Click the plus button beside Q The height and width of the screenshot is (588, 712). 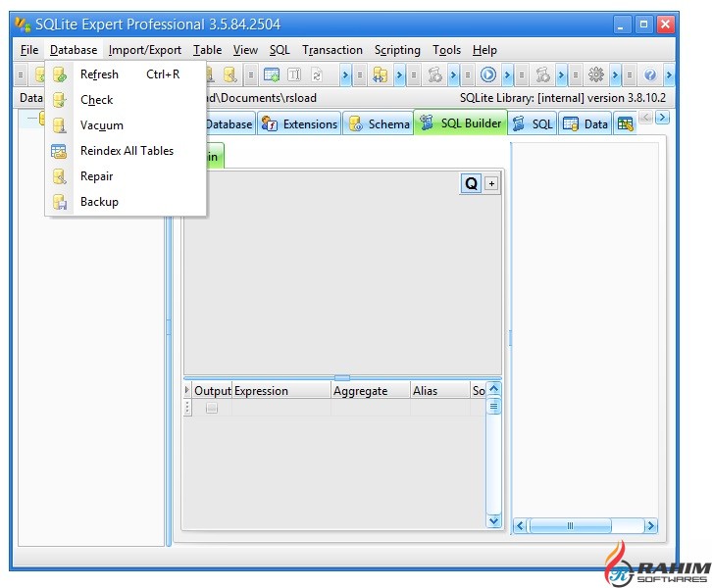click(x=491, y=184)
